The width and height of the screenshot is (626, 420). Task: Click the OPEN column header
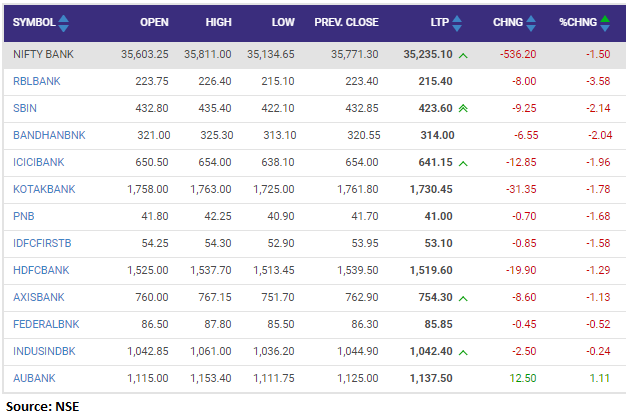click(154, 22)
